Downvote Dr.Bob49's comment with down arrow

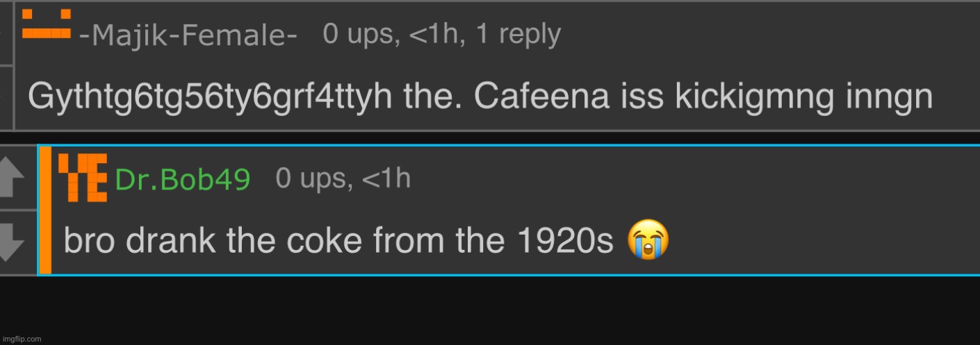(x=13, y=243)
